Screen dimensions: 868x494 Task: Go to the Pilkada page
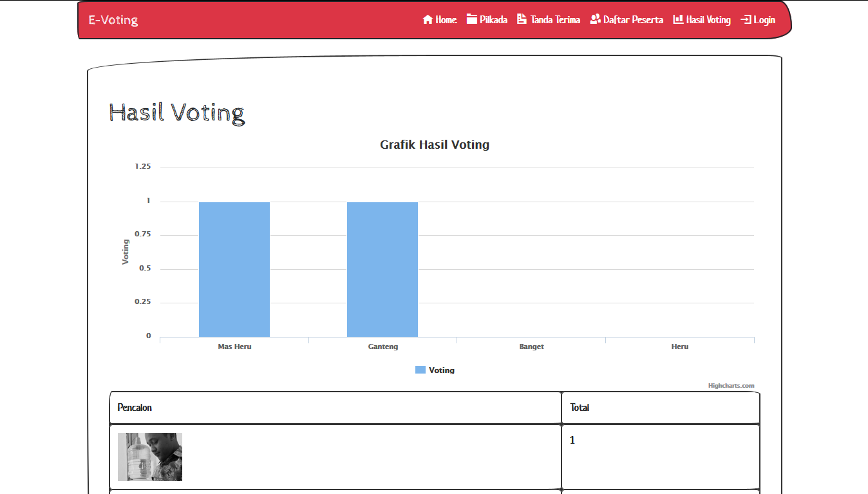click(493, 20)
